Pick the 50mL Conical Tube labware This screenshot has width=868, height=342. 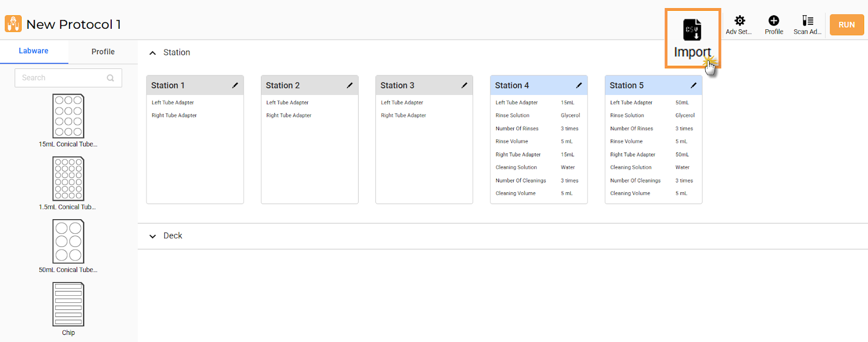[x=68, y=242]
